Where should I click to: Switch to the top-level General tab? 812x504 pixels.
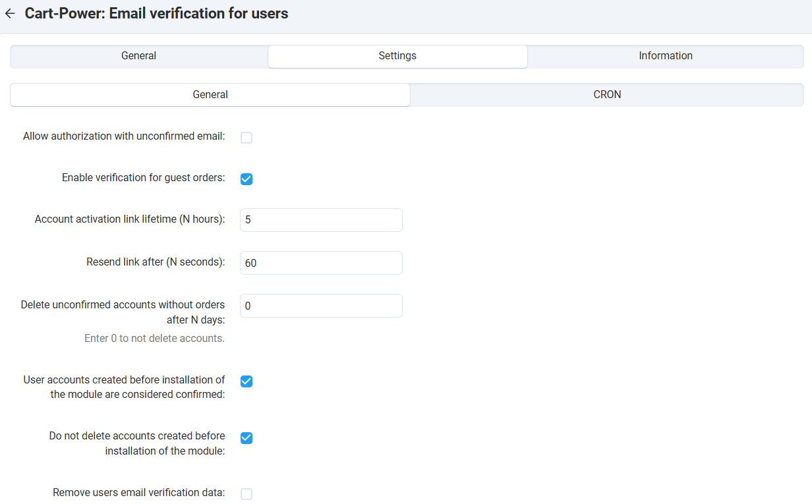click(138, 56)
